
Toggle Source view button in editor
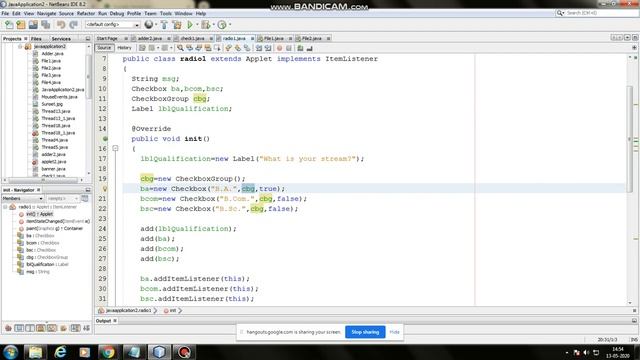coord(104,48)
